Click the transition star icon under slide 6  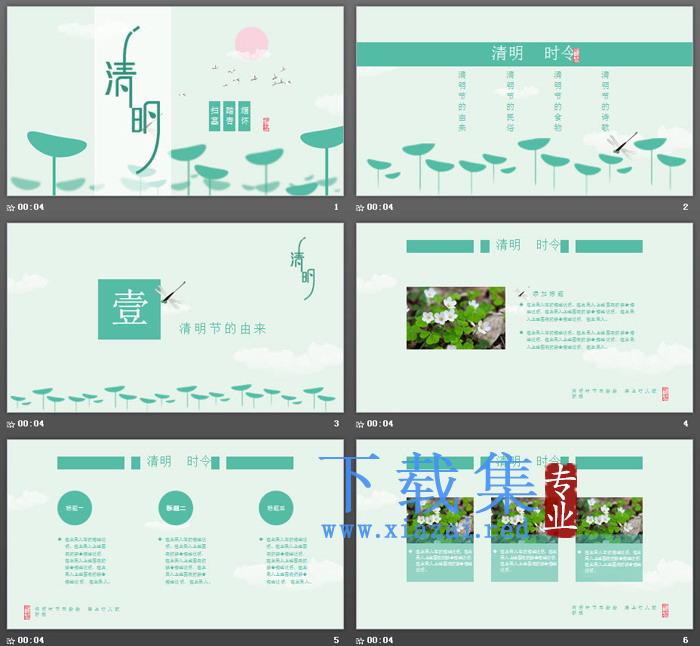pyautogui.click(x=360, y=641)
